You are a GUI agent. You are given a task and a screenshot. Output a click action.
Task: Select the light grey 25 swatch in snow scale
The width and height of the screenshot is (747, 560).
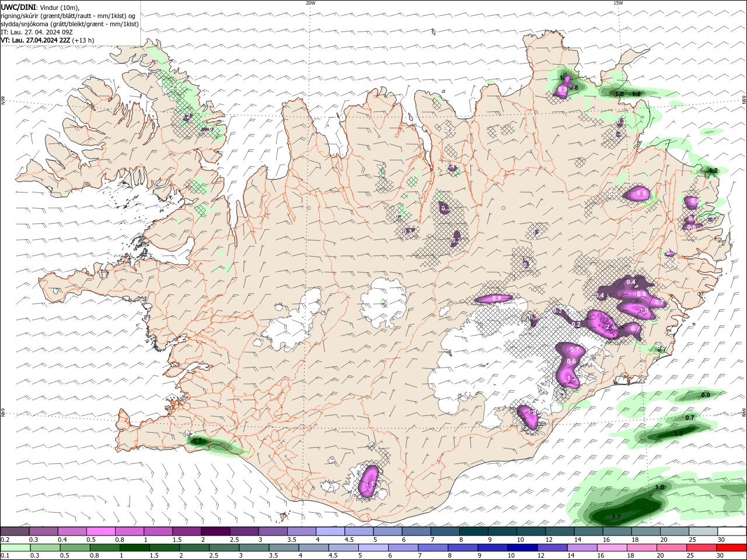tap(703, 531)
